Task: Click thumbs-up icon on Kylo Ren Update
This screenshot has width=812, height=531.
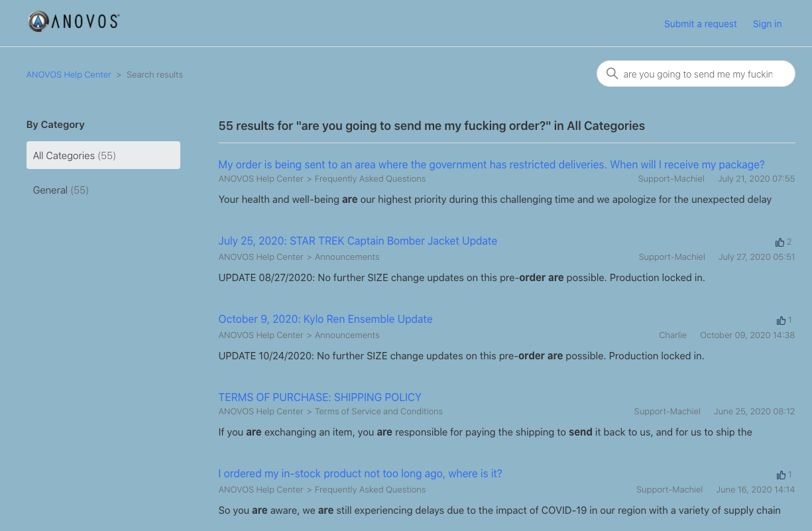Action: click(x=781, y=320)
